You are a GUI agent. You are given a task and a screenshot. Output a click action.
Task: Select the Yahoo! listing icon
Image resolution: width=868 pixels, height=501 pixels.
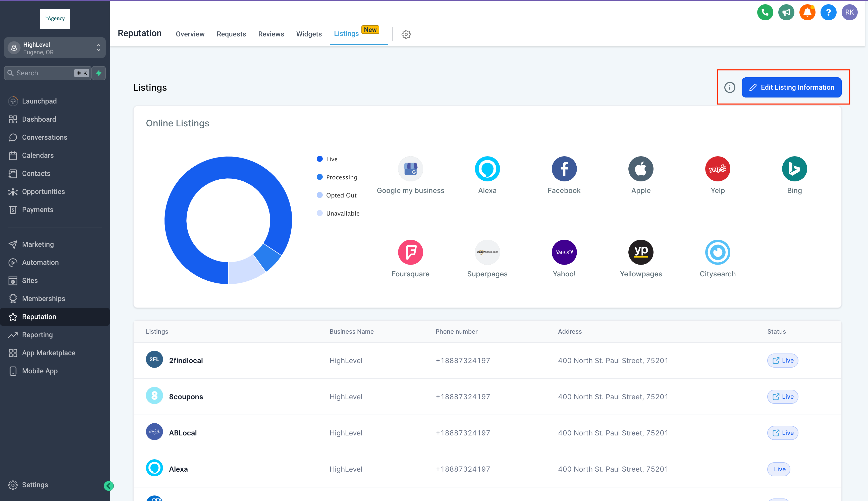[x=564, y=252]
